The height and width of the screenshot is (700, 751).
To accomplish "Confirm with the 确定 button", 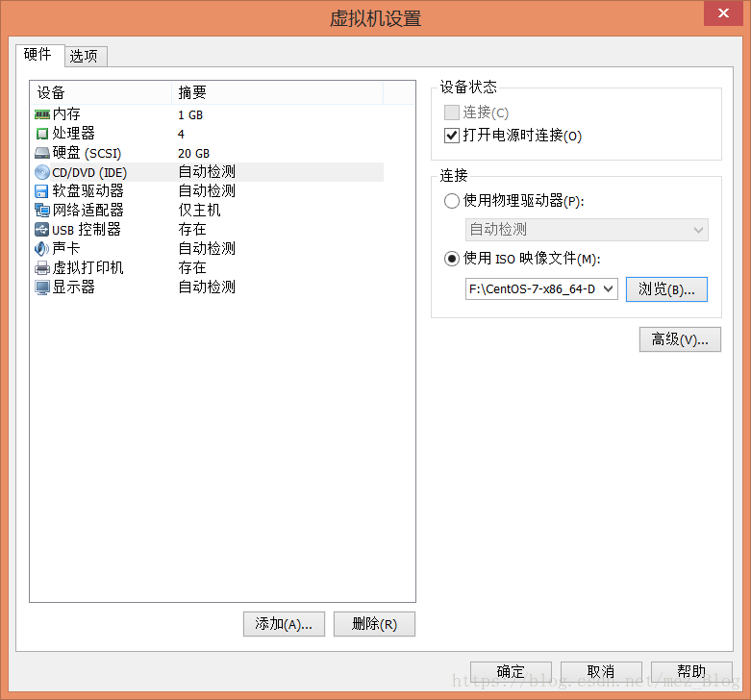I will click(511, 672).
